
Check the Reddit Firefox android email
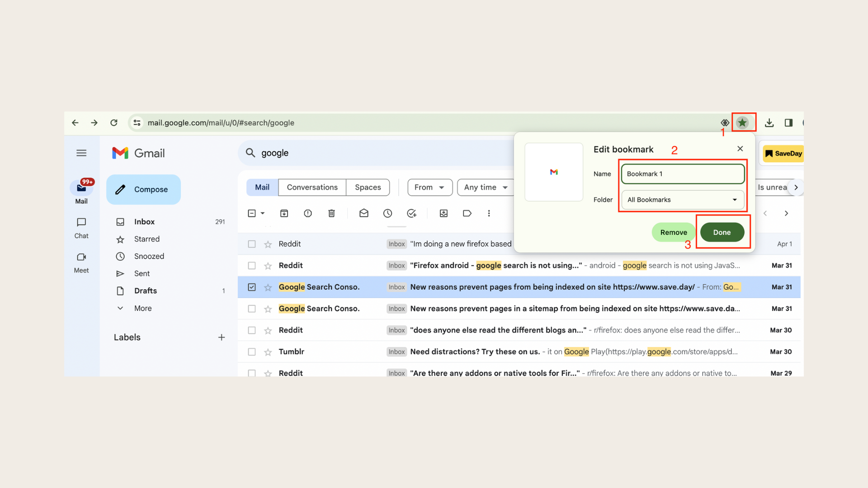click(252, 266)
